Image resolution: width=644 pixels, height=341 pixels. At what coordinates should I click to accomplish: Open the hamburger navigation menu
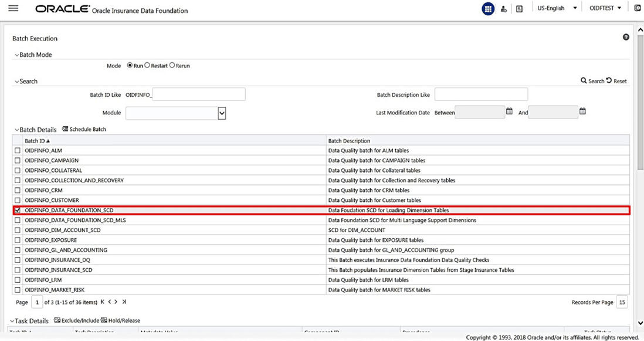[x=13, y=8]
